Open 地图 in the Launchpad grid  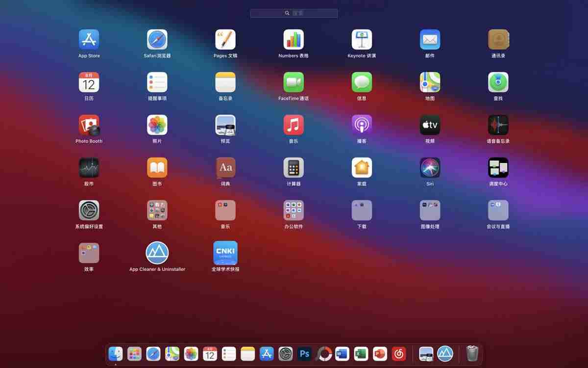tap(430, 82)
